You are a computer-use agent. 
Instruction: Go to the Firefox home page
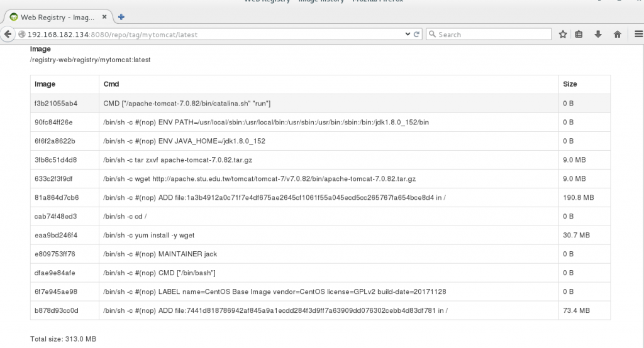(617, 34)
